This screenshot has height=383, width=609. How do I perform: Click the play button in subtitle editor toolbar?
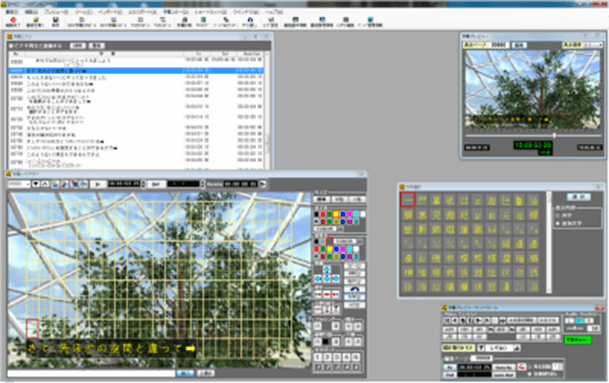point(98,184)
